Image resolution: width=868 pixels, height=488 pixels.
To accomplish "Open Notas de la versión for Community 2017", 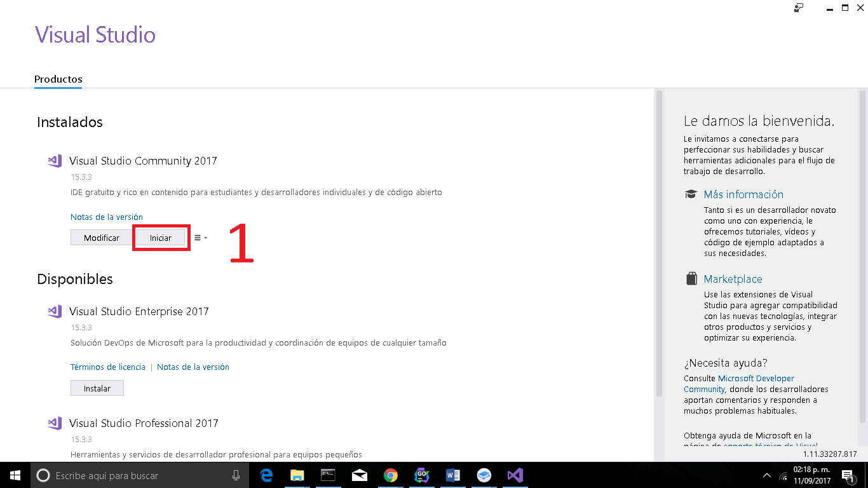I will pos(107,217).
